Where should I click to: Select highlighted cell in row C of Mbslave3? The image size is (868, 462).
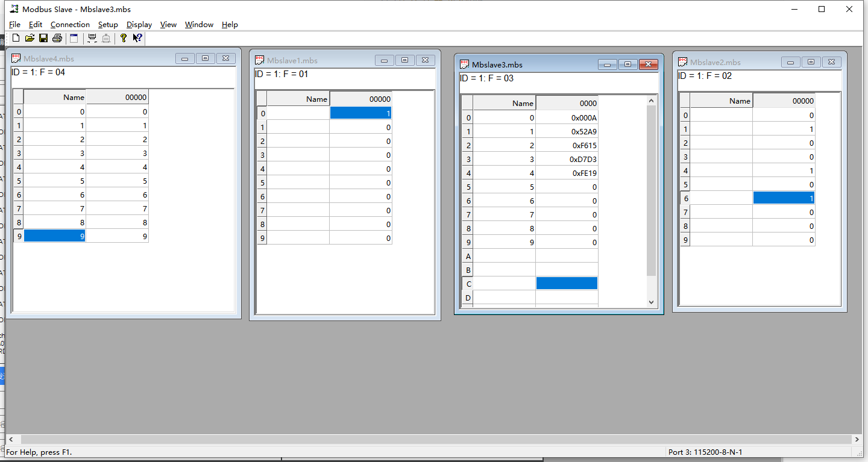click(x=567, y=283)
